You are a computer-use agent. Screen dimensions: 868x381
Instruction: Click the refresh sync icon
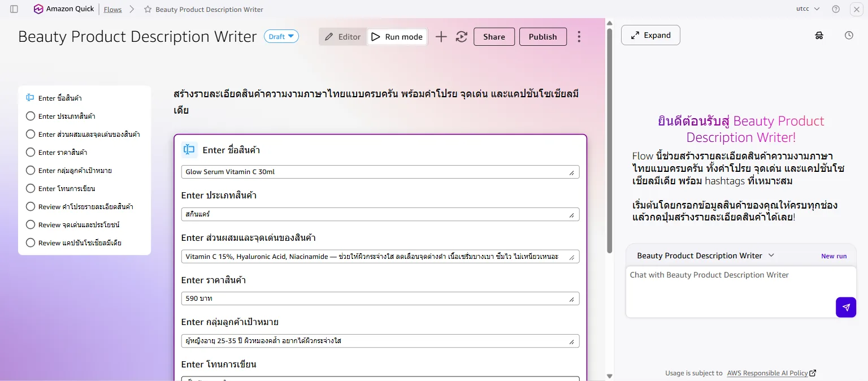point(462,37)
